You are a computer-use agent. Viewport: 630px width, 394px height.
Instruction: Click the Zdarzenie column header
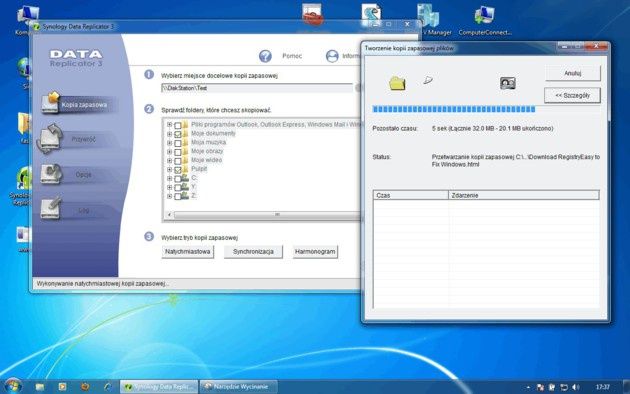[524, 195]
